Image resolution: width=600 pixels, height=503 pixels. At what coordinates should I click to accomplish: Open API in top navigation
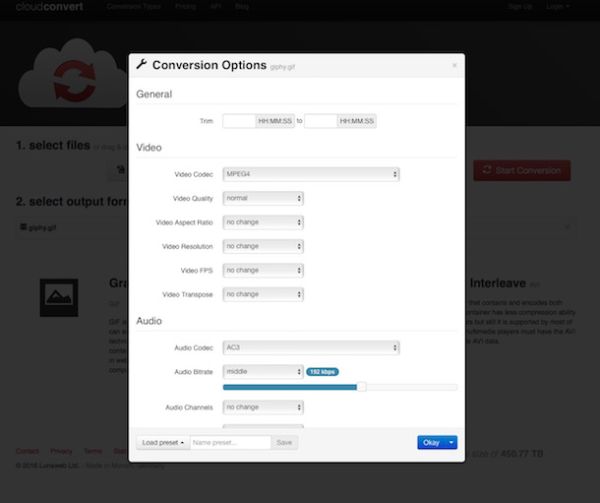[x=215, y=7]
